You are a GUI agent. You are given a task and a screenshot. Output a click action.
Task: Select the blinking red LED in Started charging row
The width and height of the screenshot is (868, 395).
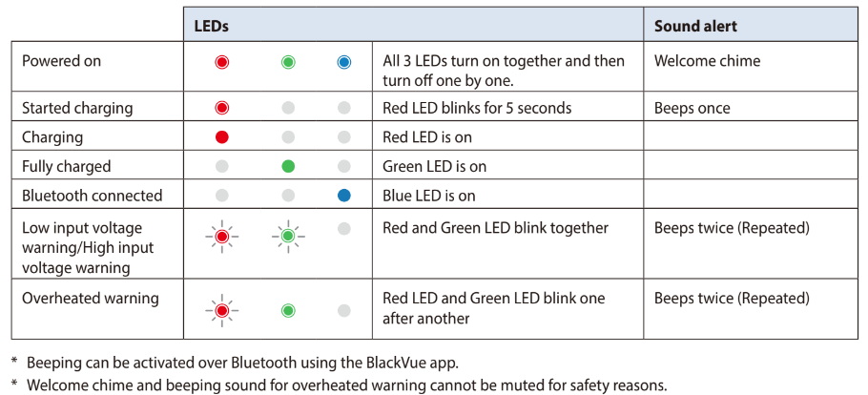click(221, 108)
